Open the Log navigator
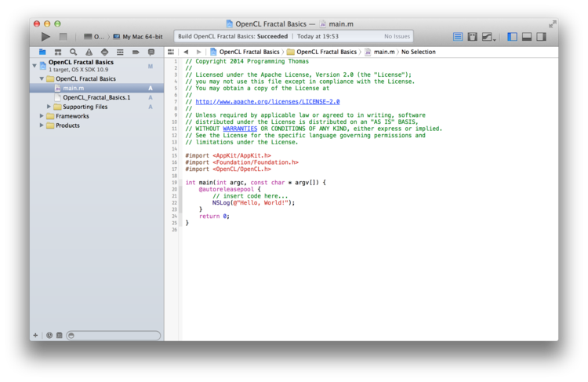 (151, 52)
